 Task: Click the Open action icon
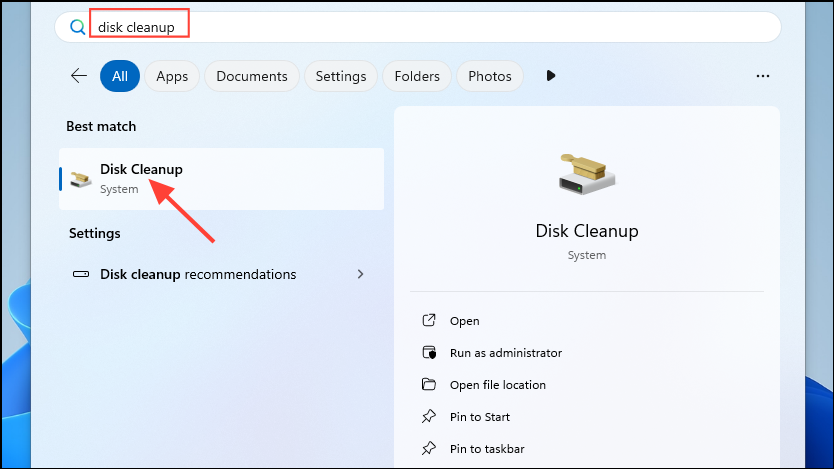pyautogui.click(x=429, y=320)
